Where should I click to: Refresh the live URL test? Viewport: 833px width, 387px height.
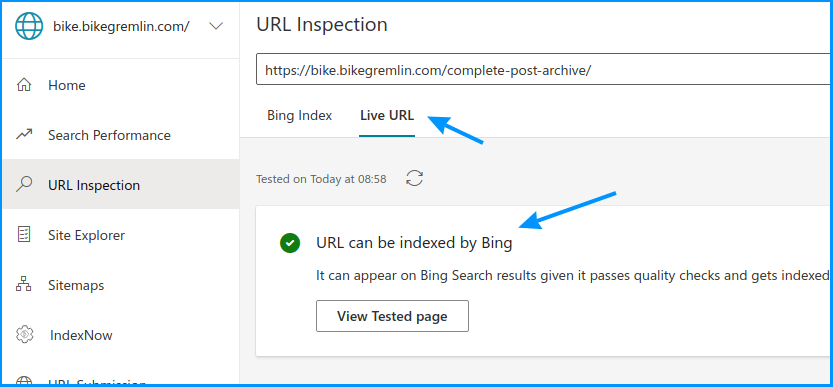coord(414,179)
